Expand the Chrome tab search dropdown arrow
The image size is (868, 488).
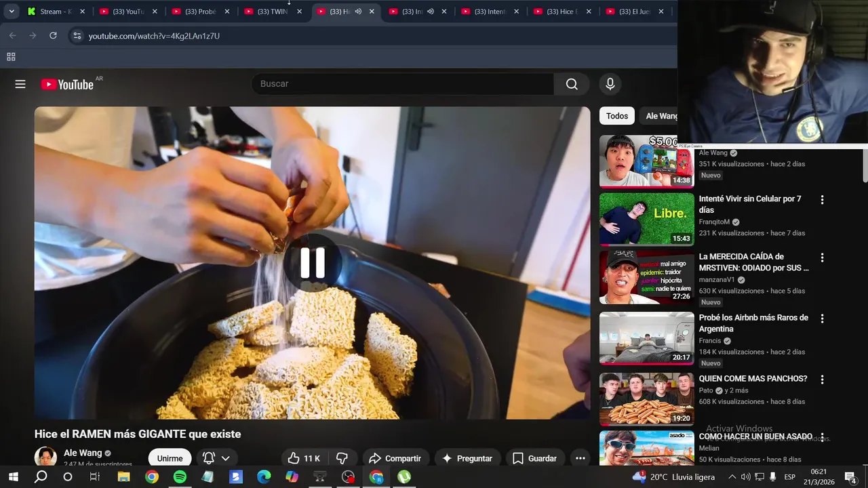point(12,12)
